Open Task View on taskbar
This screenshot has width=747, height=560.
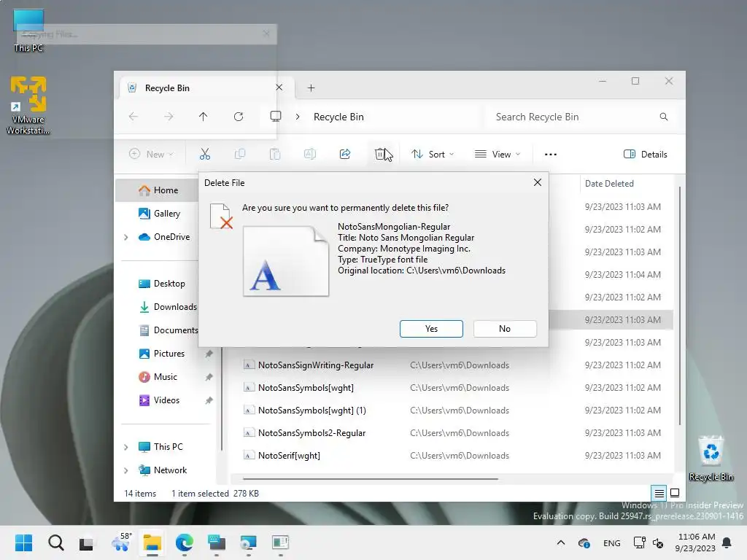click(x=87, y=542)
